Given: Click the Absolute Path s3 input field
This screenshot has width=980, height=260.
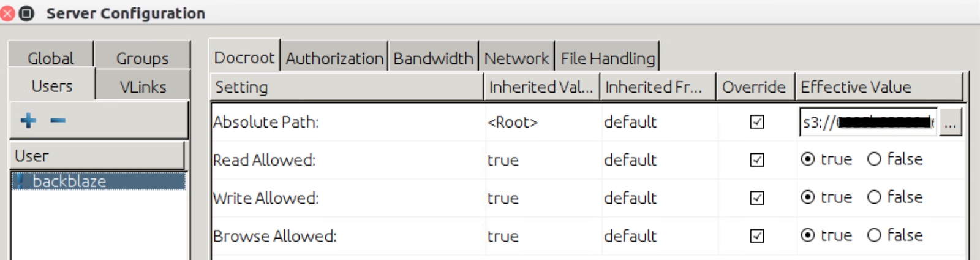Looking at the screenshot, I should [868, 122].
